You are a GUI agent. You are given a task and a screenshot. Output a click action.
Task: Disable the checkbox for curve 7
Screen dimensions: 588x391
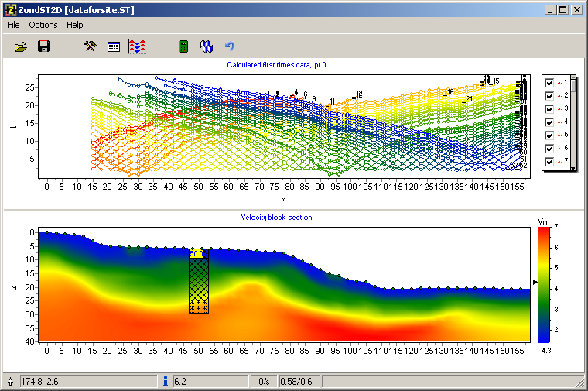coord(549,161)
